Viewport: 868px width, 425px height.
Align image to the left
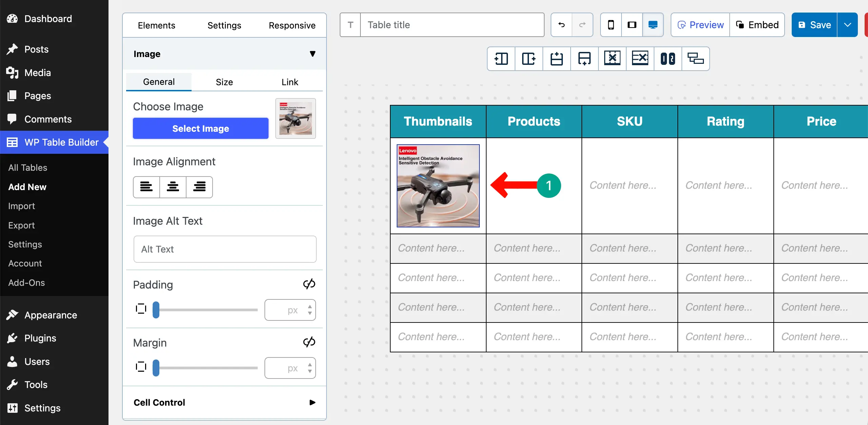146,187
